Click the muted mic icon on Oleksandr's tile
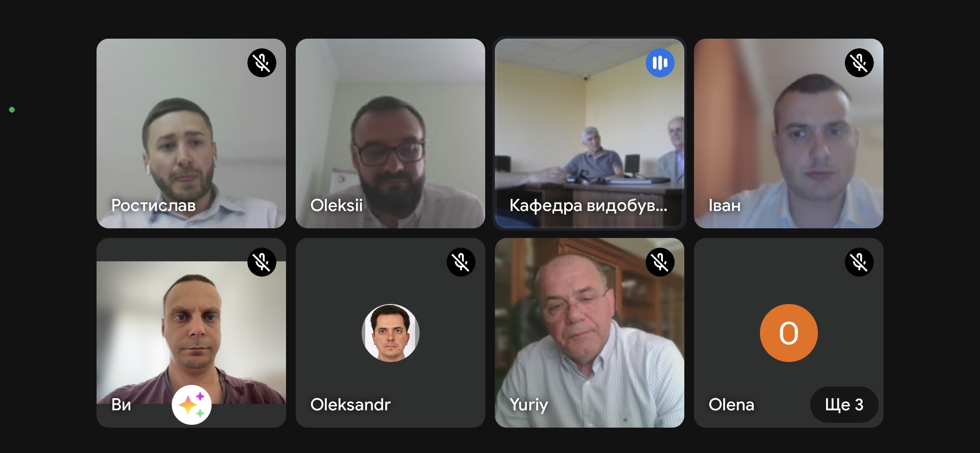The width and height of the screenshot is (980, 453). 461,262
